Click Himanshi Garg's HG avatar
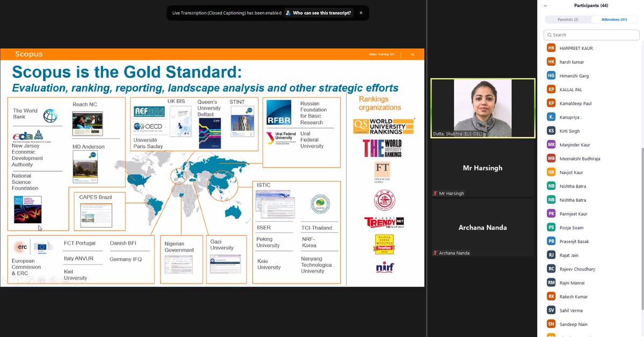Viewport: 644px width, 337px height. coord(551,76)
